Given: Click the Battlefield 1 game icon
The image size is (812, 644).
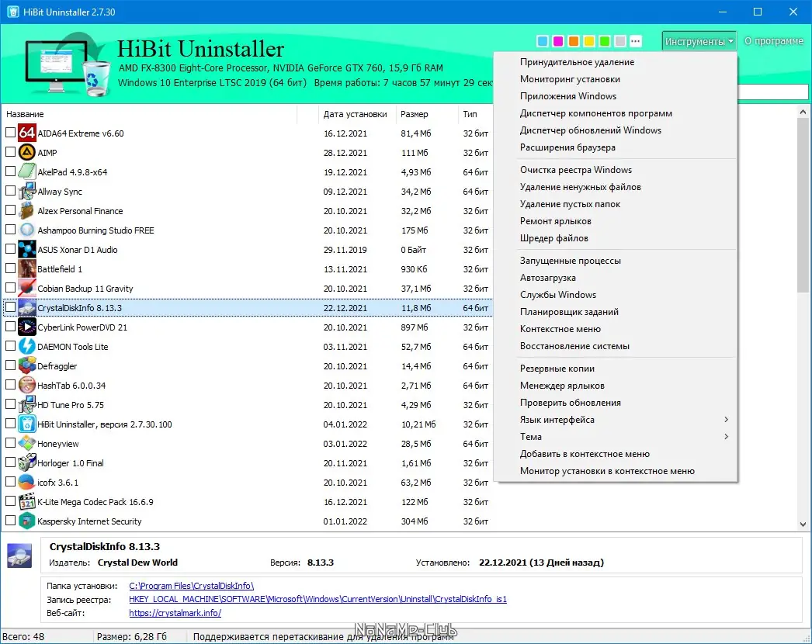Looking at the screenshot, I should [x=27, y=268].
